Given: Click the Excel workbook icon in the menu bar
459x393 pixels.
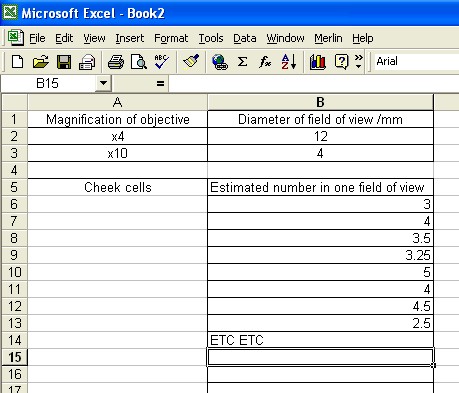Looking at the screenshot, I should [x=15, y=38].
